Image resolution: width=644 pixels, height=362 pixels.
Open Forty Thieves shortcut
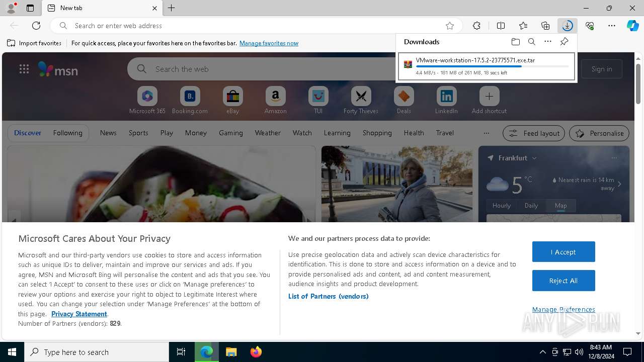[x=361, y=101]
